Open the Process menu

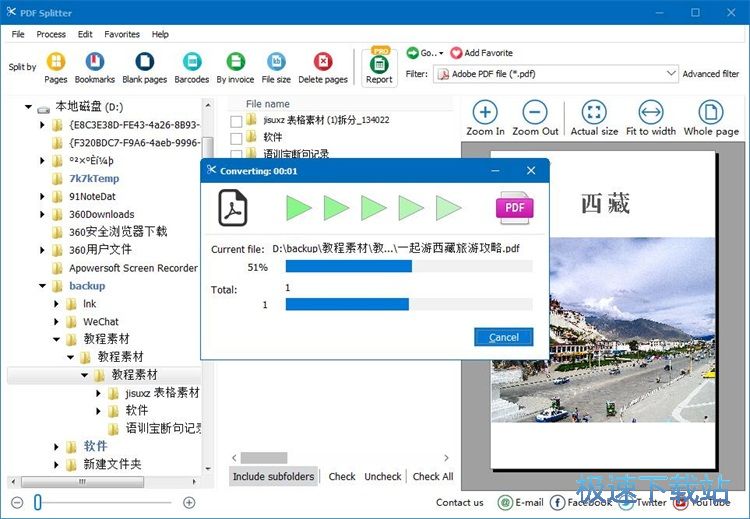click(51, 34)
